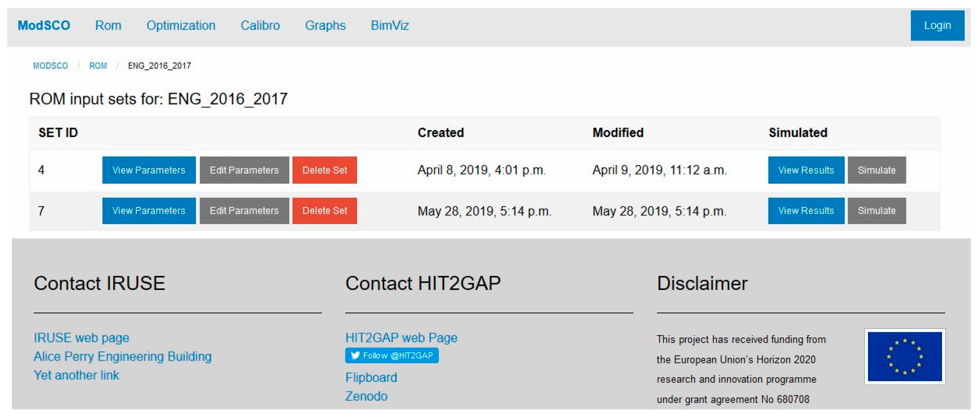Click the European Union flag image
Screen dimensions: 980x417
pos(904,357)
